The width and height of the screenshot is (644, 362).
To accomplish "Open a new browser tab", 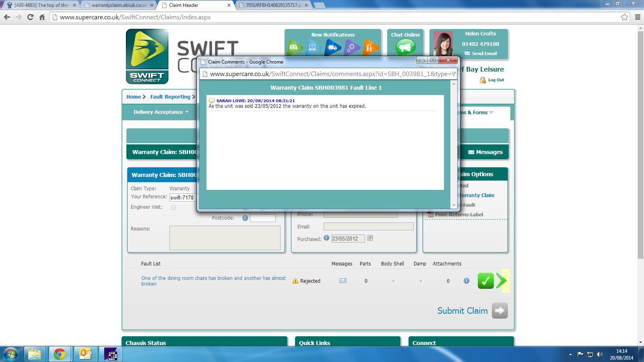I will [319, 5].
